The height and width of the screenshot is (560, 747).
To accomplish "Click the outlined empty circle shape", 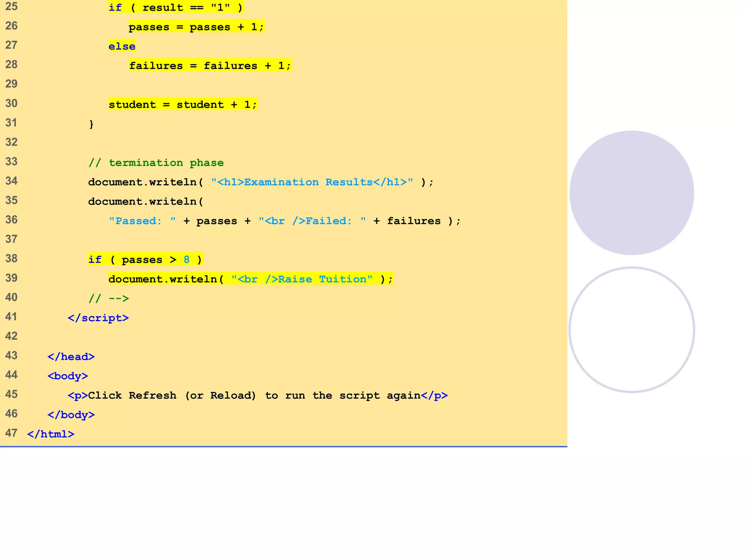I will (631, 330).
